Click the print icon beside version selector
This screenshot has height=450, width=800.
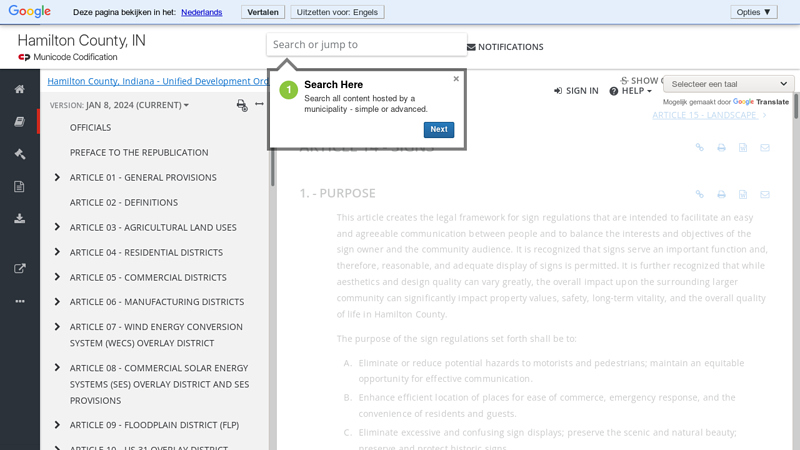(x=242, y=105)
